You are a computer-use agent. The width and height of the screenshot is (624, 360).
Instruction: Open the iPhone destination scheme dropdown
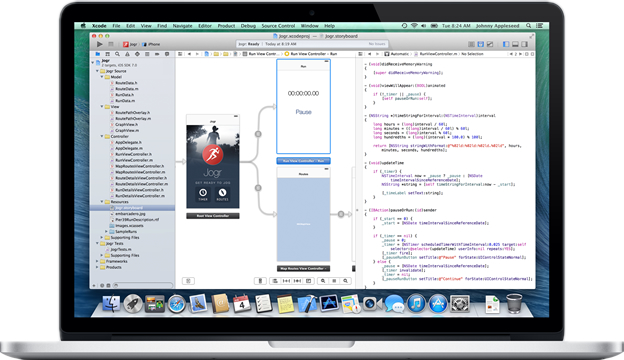(151, 44)
